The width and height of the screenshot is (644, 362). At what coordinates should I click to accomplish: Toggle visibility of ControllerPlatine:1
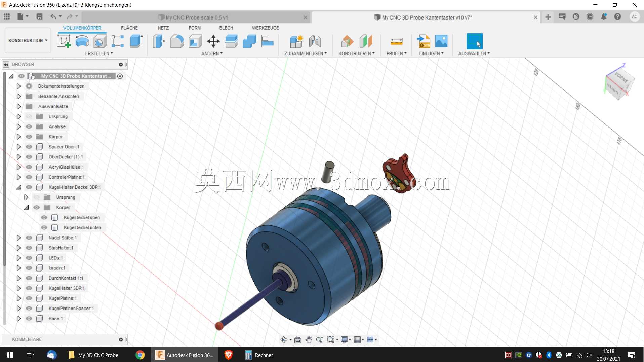[29, 177]
